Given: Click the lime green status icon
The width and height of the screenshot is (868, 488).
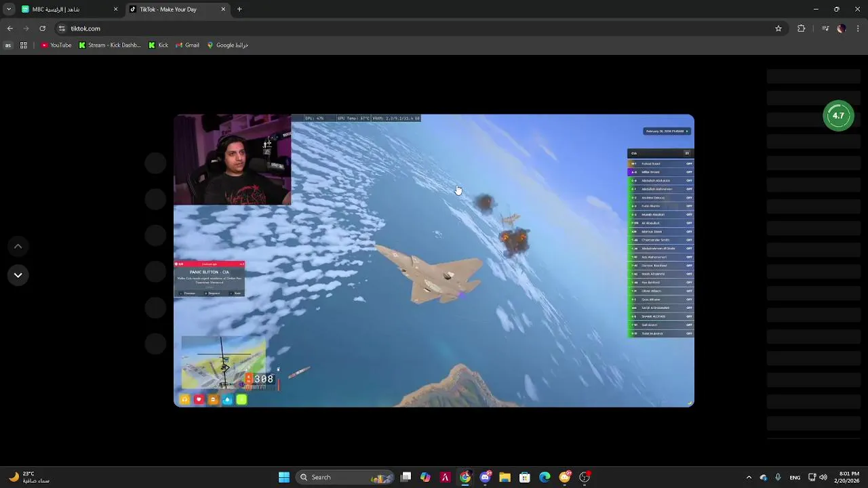Looking at the screenshot, I should coord(241,399).
